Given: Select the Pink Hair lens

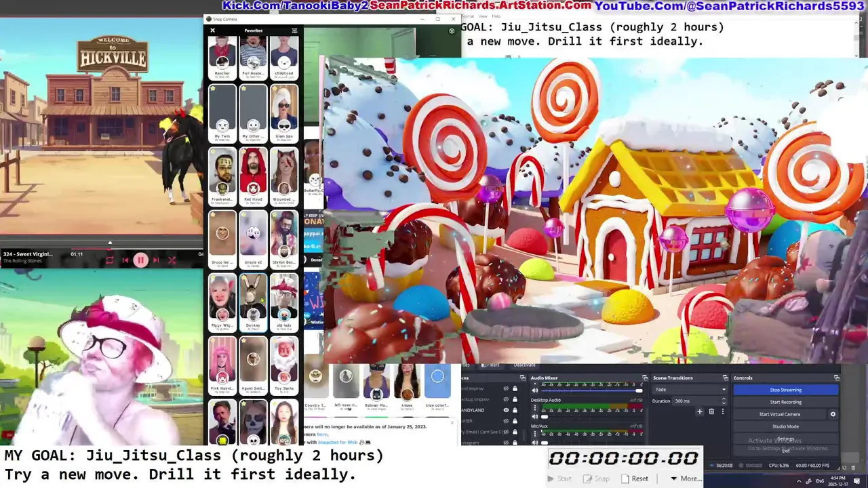Looking at the screenshot, I should [222, 365].
